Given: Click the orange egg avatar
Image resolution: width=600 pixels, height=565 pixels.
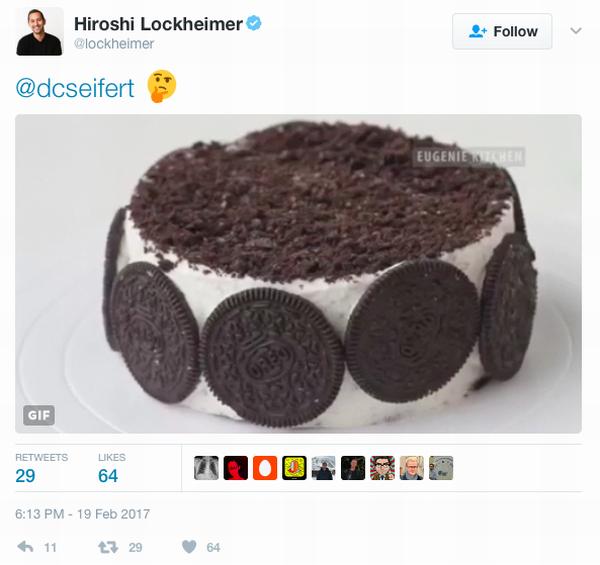Looking at the screenshot, I should point(265,468).
